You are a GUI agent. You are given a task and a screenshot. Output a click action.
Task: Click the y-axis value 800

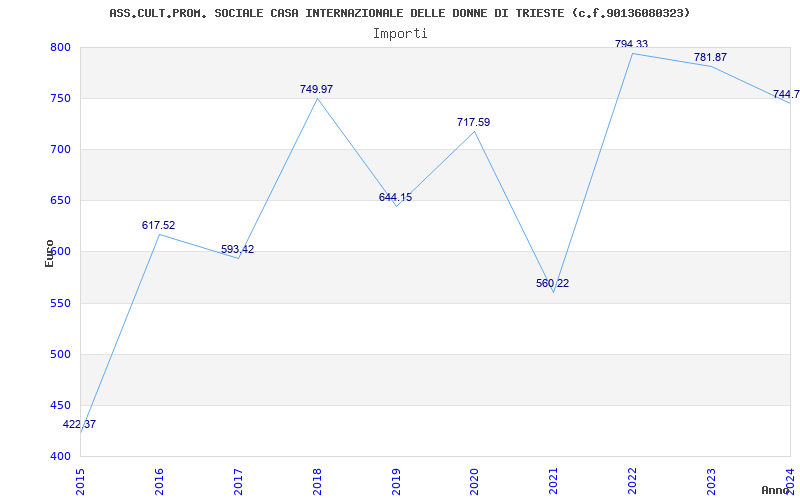coord(59,47)
